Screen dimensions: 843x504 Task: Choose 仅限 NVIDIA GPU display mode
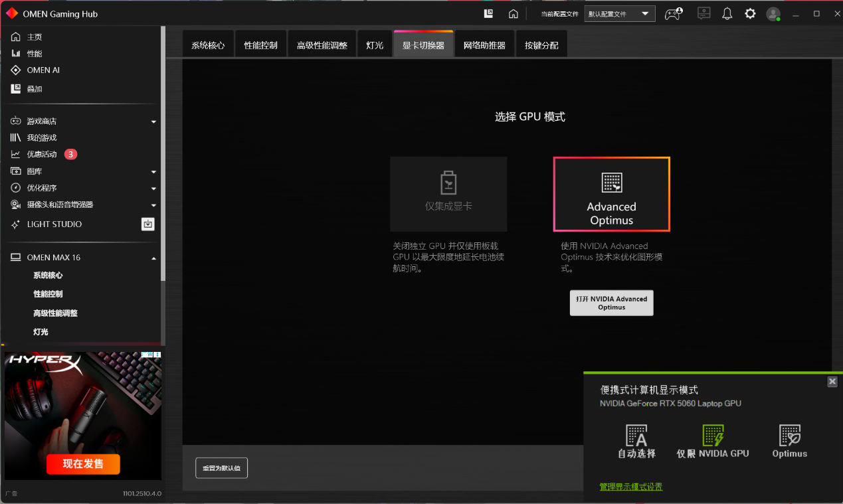pyautogui.click(x=713, y=440)
